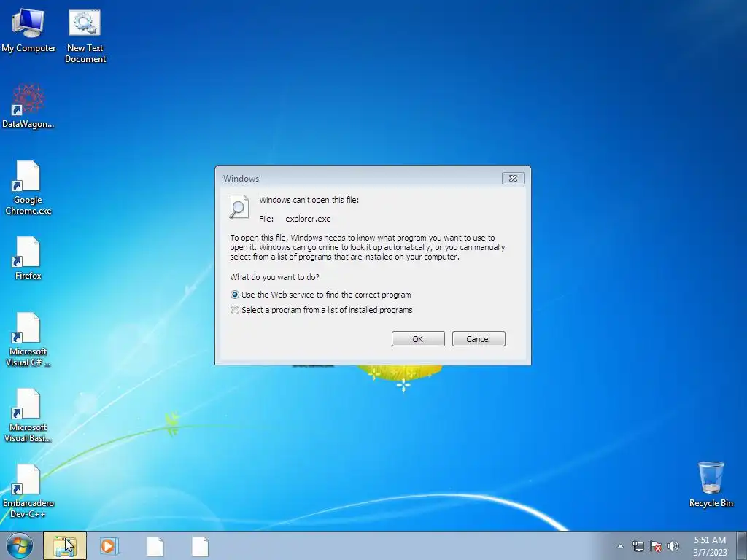Click the first blank-page taskbar icon
The width and height of the screenshot is (747, 560).
coord(155,546)
